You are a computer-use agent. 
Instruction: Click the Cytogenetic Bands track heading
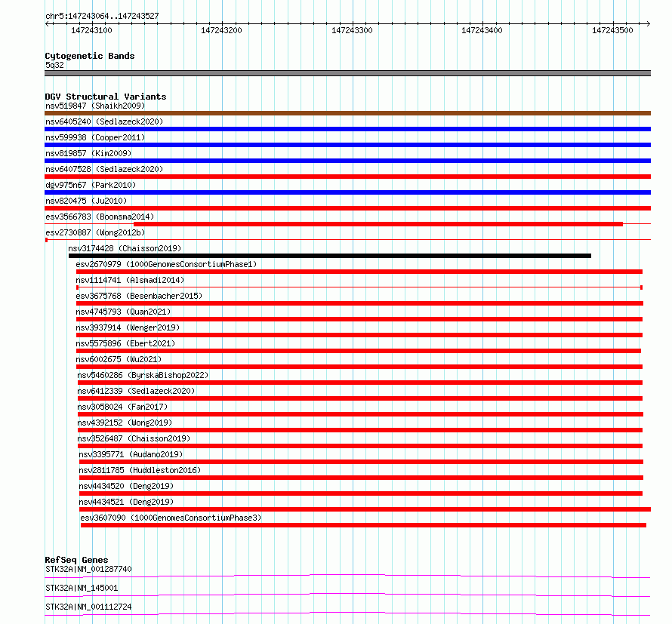pyautogui.click(x=90, y=56)
